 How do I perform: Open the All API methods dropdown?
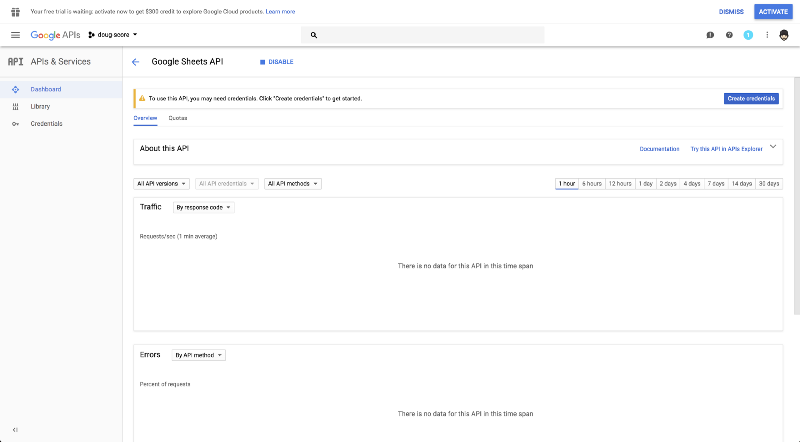point(293,184)
